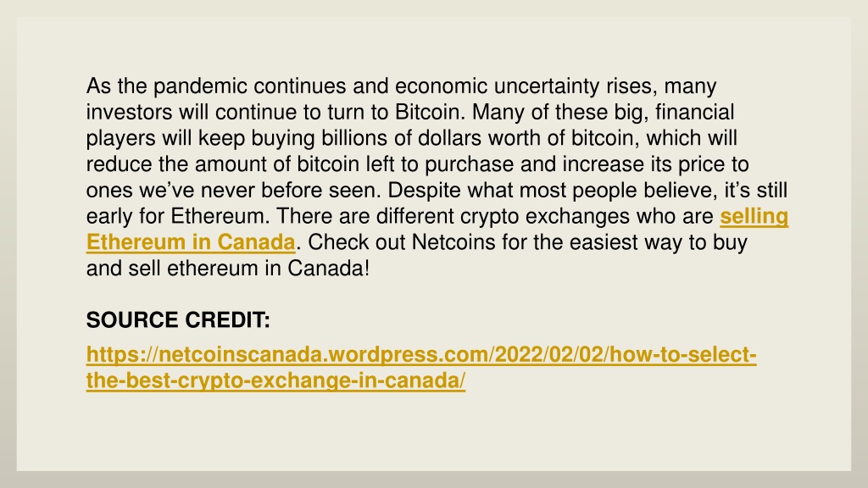Click the word 'financial' in the paragraph
868x488 pixels.
pyautogui.click(x=695, y=113)
